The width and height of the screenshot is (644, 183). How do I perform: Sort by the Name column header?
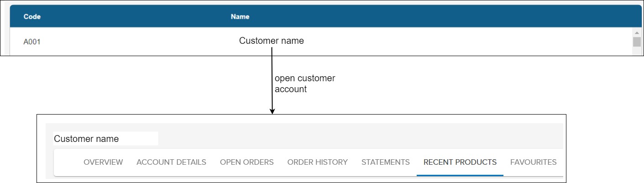coord(240,17)
